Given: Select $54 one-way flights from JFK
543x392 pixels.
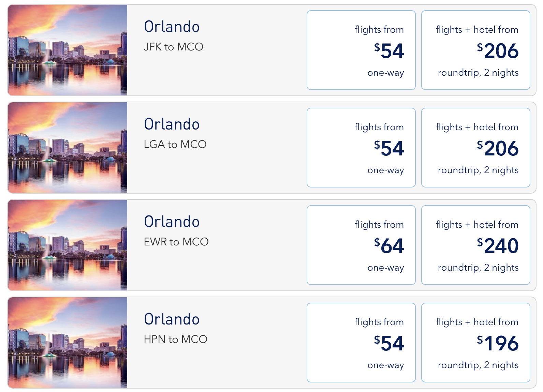Looking at the screenshot, I should (x=361, y=50).
